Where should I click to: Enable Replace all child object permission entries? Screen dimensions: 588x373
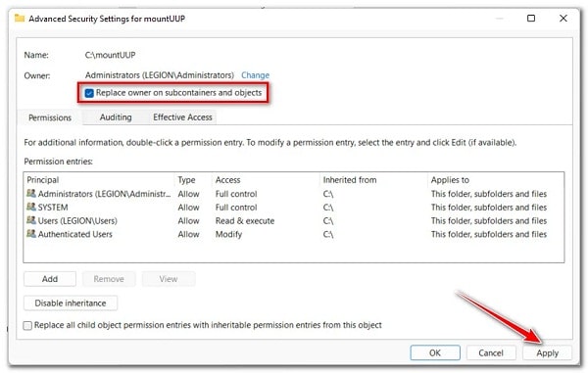tap(27, 325)
